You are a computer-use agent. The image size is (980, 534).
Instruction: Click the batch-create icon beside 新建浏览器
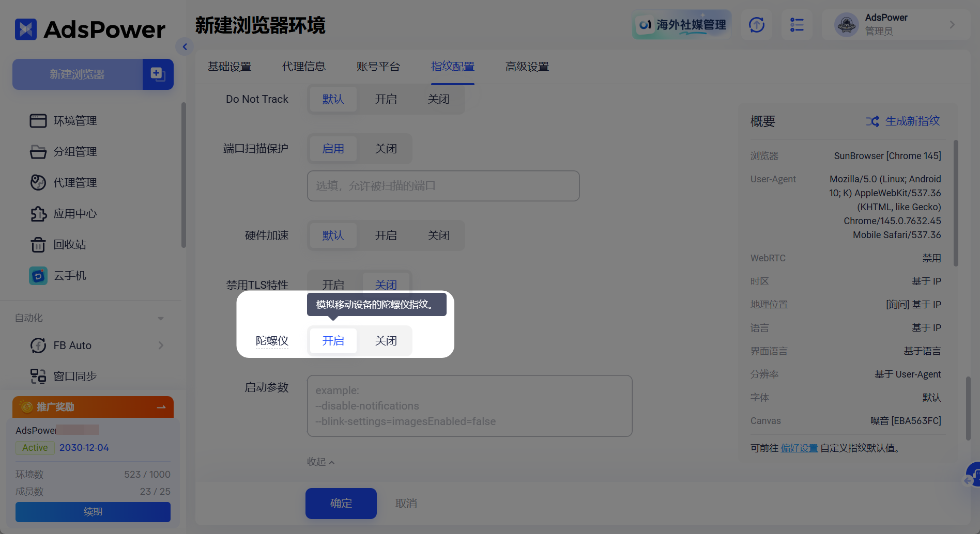158,74
